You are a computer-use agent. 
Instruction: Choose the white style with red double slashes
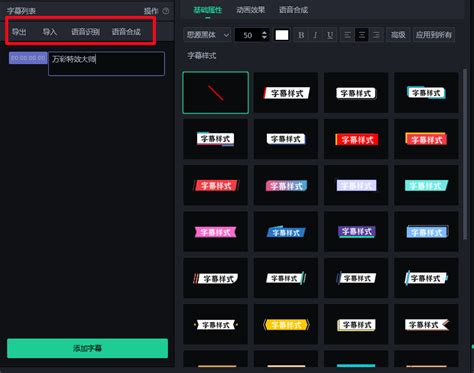coord(216,278)
